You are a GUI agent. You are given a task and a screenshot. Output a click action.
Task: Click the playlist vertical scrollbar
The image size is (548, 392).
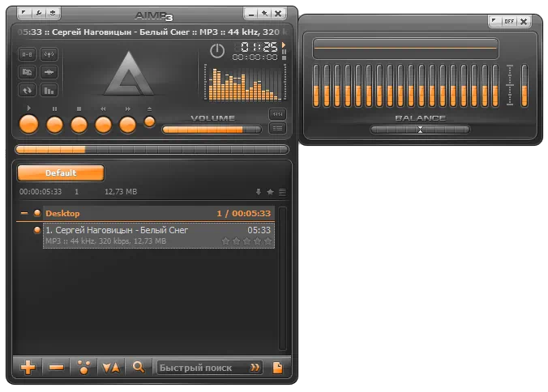283,278
